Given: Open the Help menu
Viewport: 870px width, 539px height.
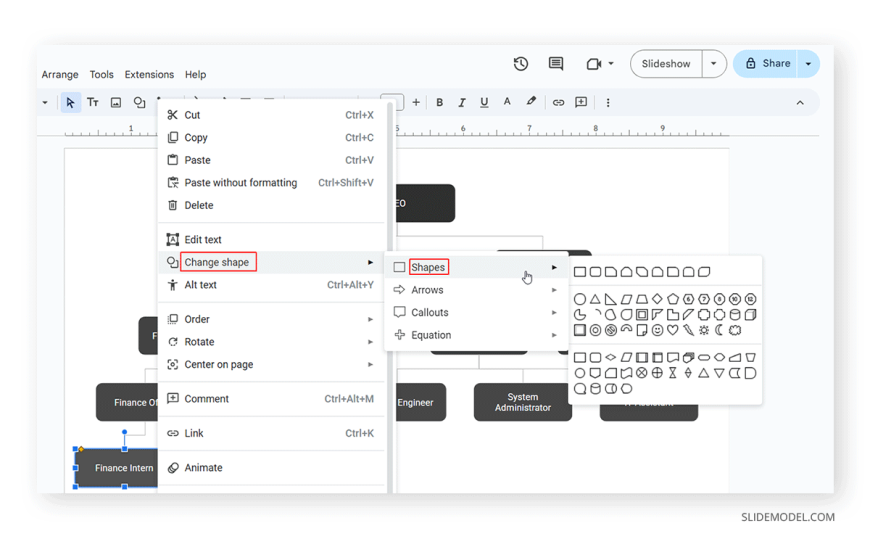Looking at the screenshot, I should [x=195, y=74].
